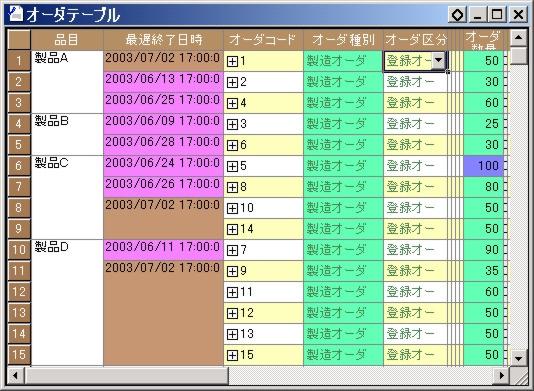Expand order code 7 plus icon
Image resolution: width=534 pixels, height=391 pixels.
click(232, 250)
